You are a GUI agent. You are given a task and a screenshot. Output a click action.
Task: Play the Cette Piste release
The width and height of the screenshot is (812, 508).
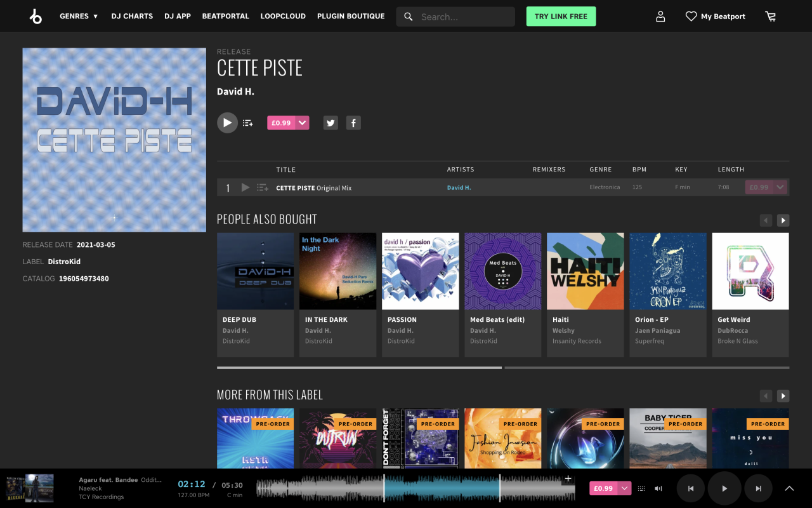coord(227,123)
